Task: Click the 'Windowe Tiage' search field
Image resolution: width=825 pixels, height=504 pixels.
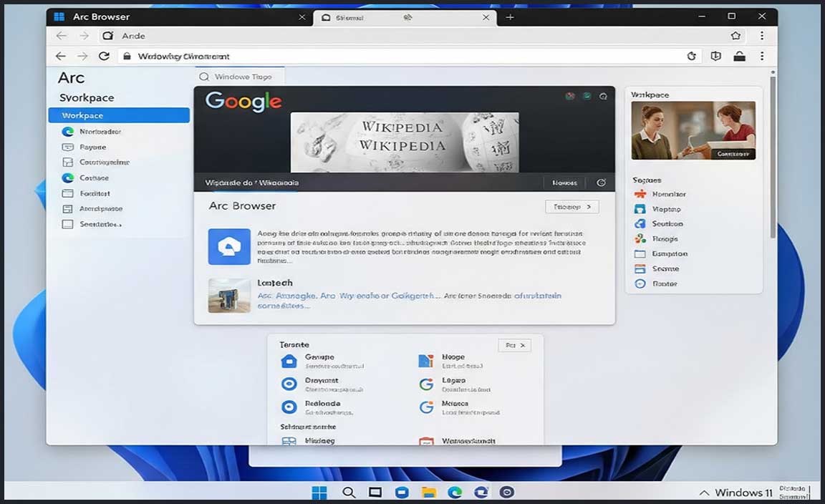Action: 239,77
